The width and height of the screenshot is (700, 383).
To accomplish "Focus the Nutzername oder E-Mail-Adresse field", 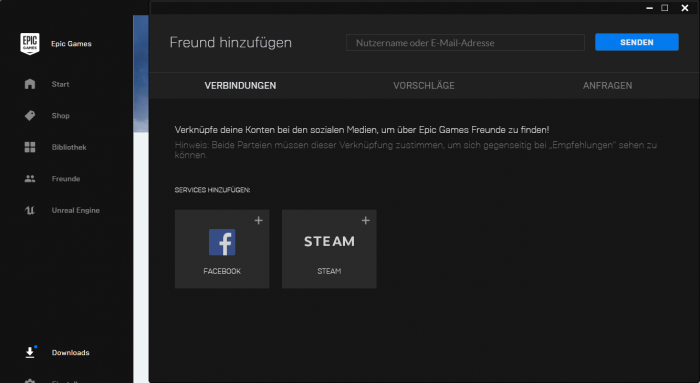I will point(465,43).
